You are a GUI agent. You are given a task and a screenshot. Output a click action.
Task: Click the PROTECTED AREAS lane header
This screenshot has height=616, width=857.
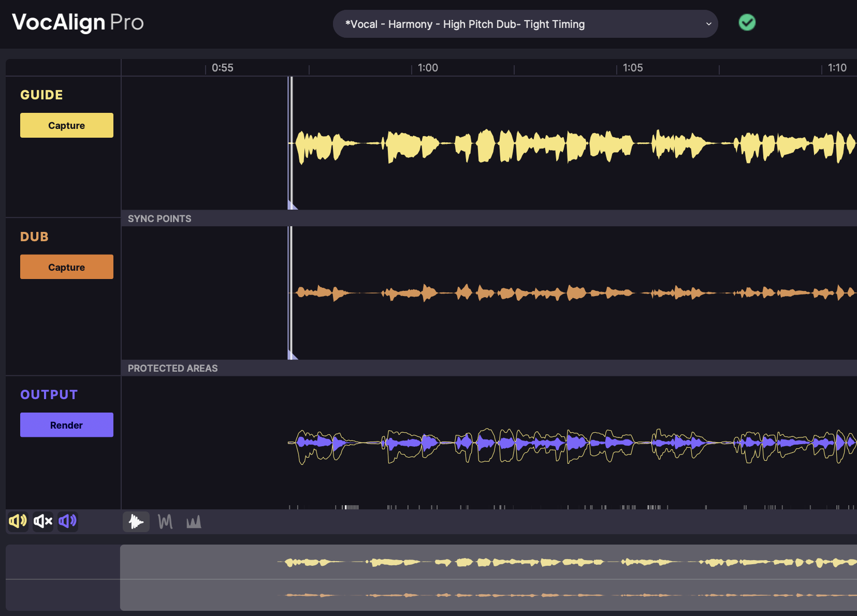[172, 368]
